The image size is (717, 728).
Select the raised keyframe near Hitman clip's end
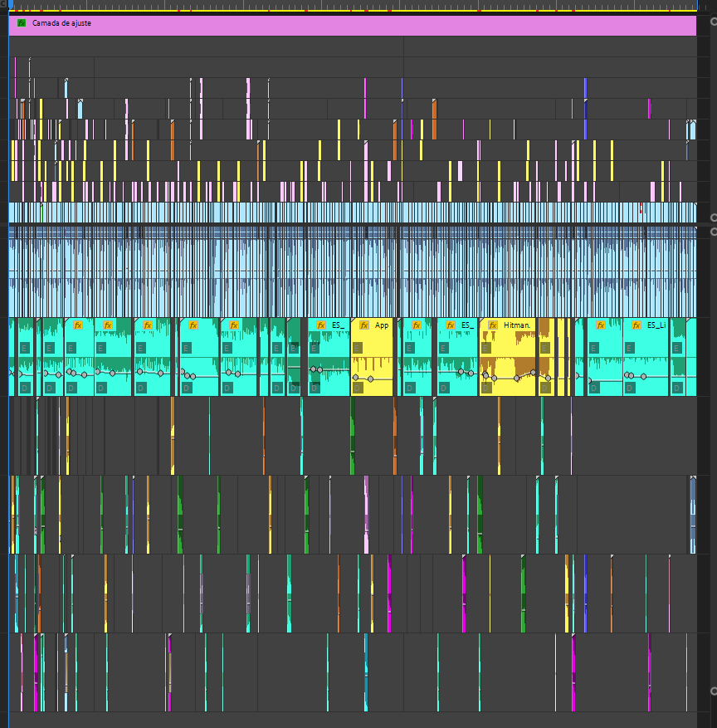pos(534,373)
